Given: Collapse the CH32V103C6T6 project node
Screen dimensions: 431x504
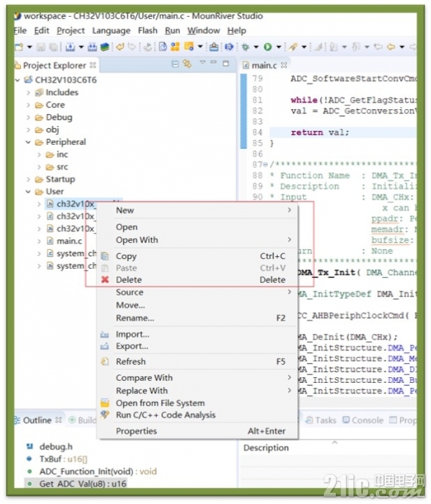Looking at the screenshot, I should point(17,80).
